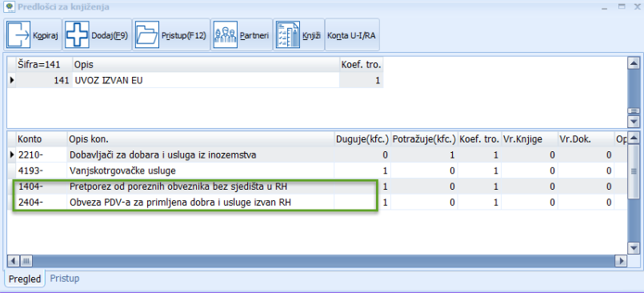644x293 pixels.
Task: Select row marker arrow for code 141
Action: click(x=11, y=80)
